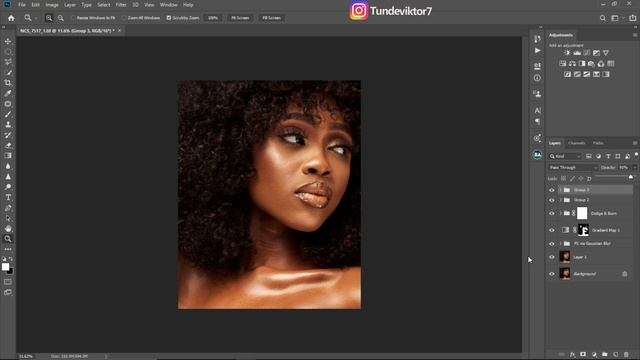640x360 pixels.
Task: Add a layer mask via bottom icon
Action: click(x=583, y=354)
